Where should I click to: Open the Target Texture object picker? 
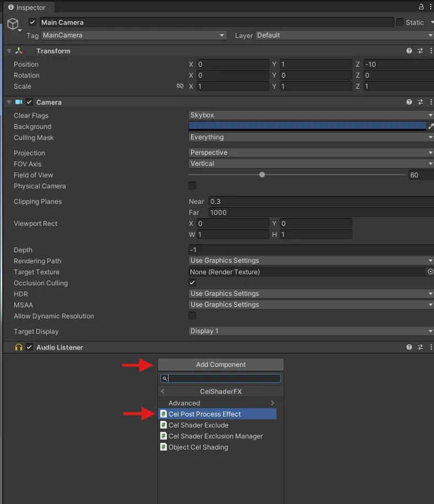click(430, 272)
